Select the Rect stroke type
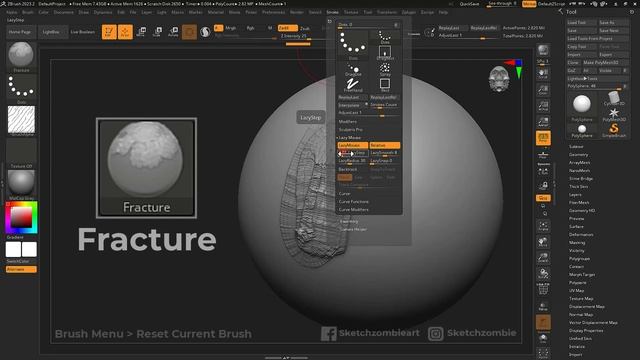This screenshot has width=640, height=360. click(384, 85)
